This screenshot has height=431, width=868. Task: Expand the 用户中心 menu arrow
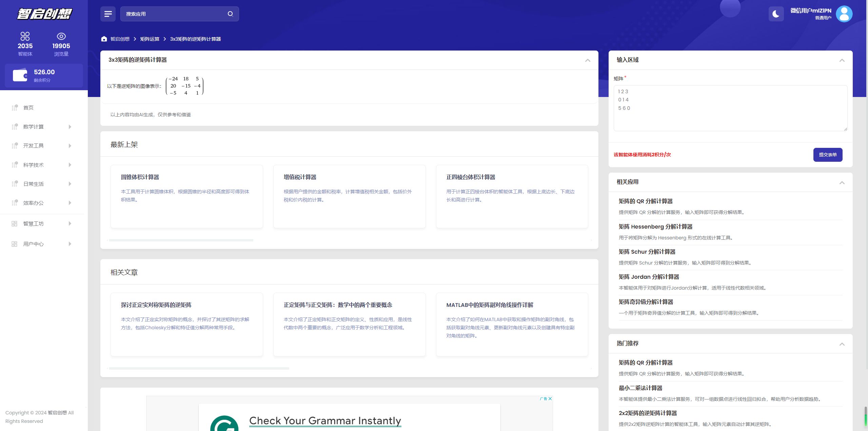tap(70, 244)
